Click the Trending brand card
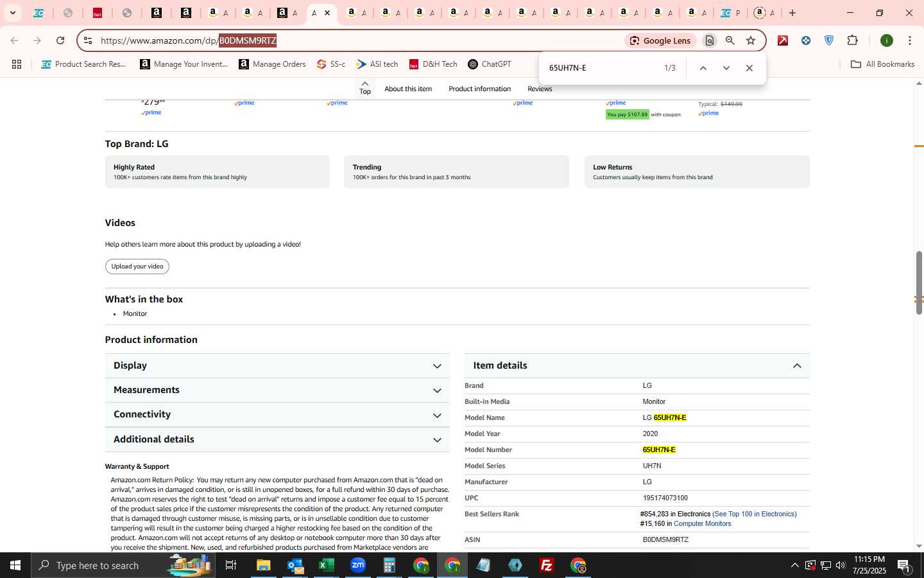This screenshot has height=578, width=924. [x=456, y=171]
